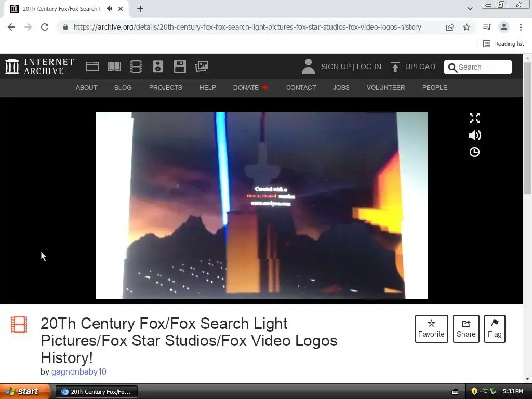Share this page from address bar
Viewport: 532px width, 399px height.
pyautogui.click(x=450, y=27)
